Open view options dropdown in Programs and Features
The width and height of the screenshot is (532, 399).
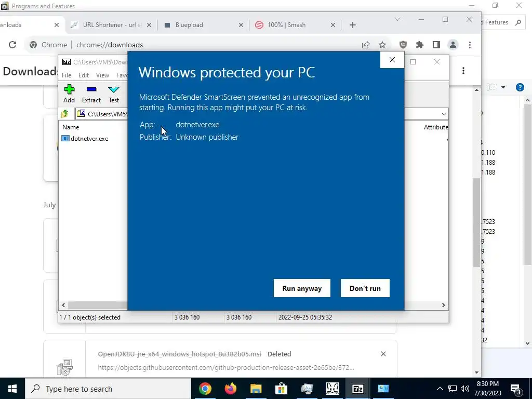point(503,87)
